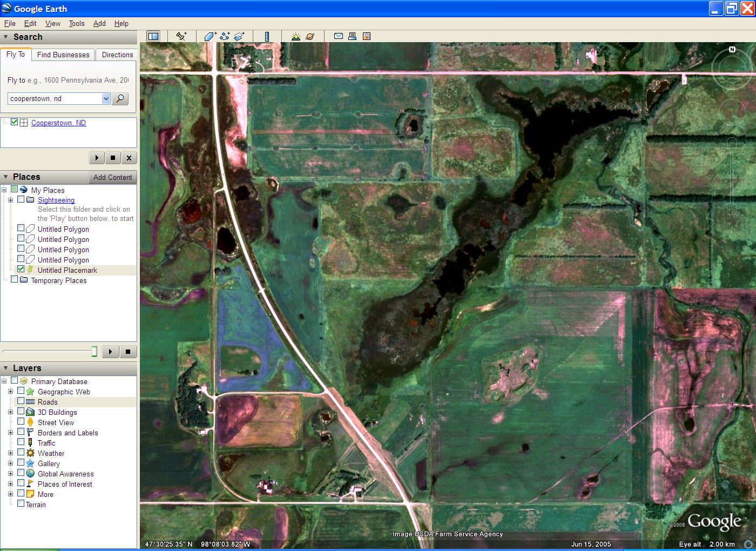
Task: Enable the Roads layer checkbox
Action: (21, 401)
